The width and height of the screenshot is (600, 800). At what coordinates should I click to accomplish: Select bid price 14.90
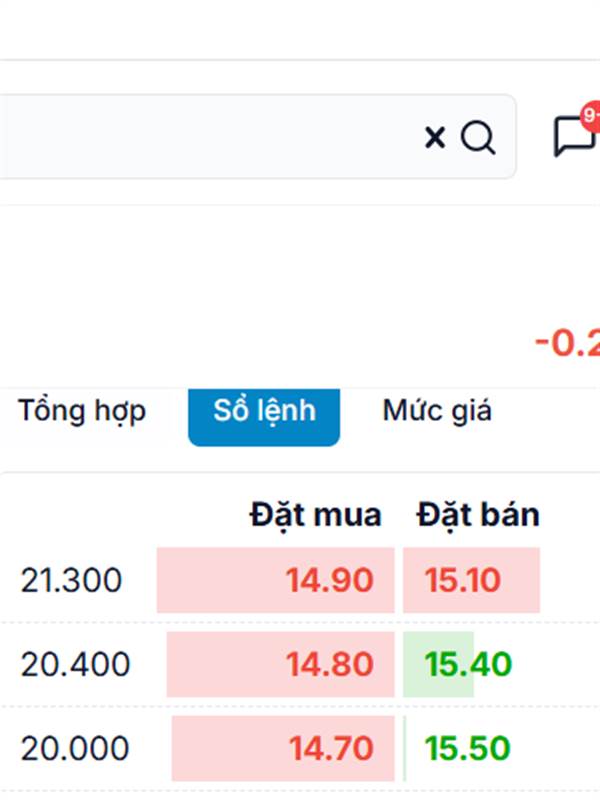(329, 580)
